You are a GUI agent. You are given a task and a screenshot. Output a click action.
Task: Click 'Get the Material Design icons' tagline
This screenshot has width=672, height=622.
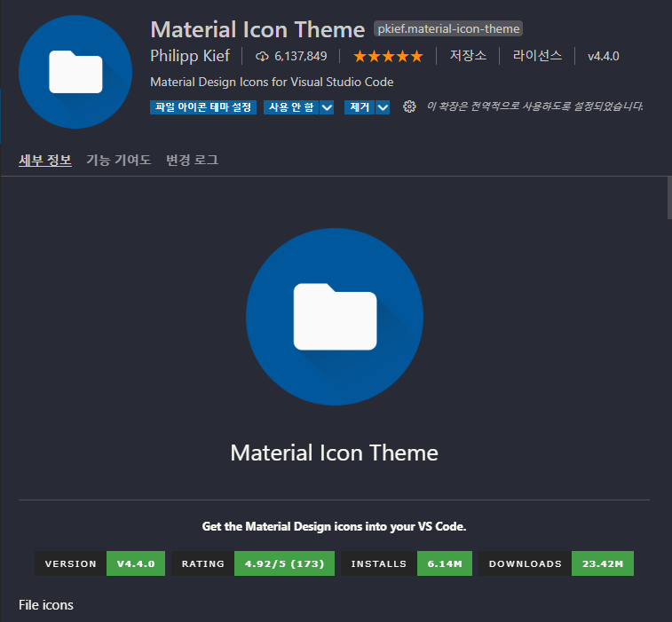coord(335,526)
